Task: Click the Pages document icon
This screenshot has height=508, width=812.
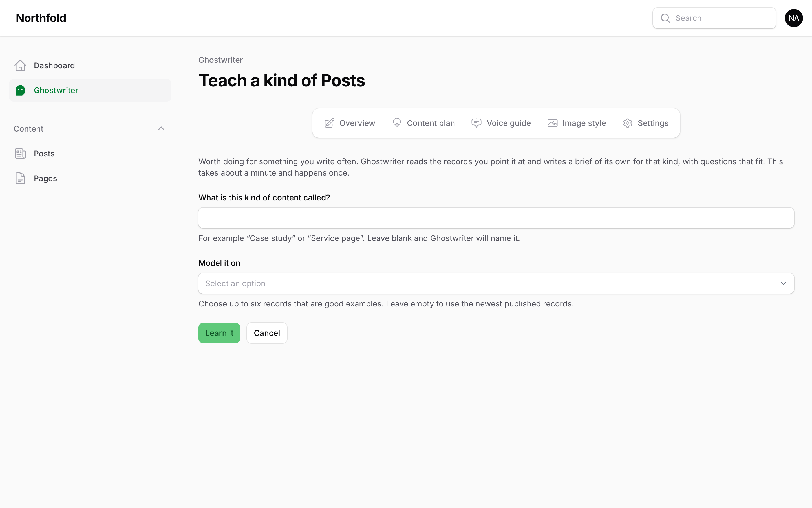Action: (20, 178)
